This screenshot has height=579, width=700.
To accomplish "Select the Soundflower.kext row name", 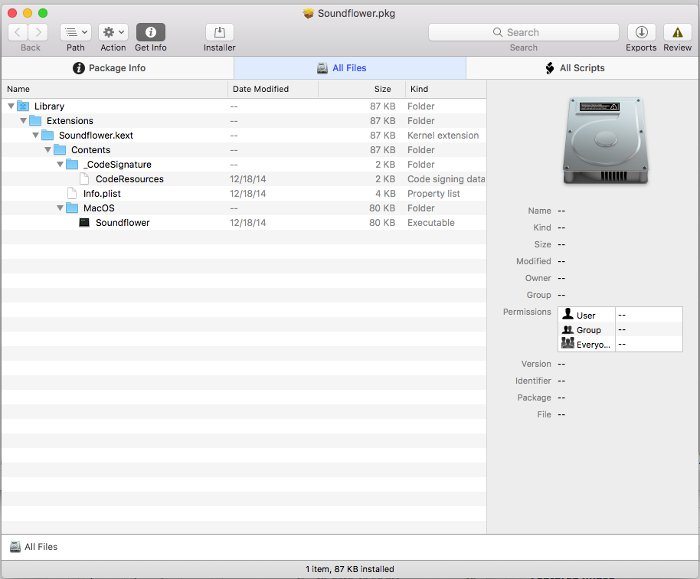I will tap(96, 135).
